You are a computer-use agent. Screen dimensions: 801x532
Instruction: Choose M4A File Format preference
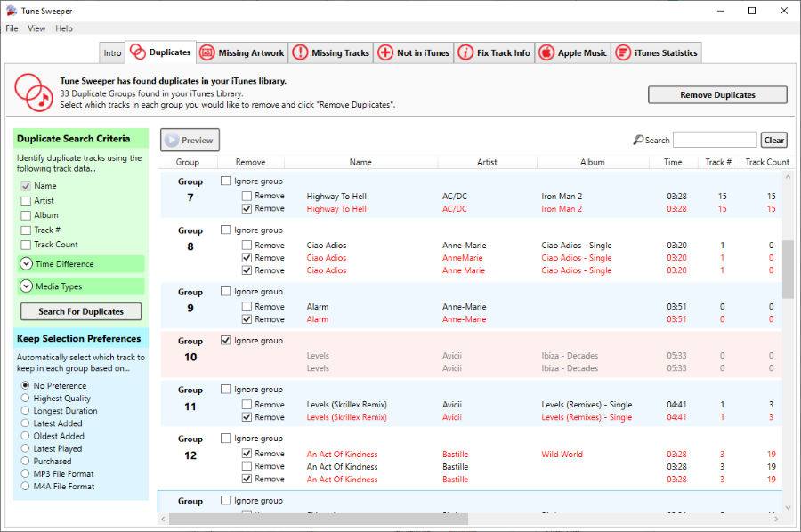[x=25, y=486]
